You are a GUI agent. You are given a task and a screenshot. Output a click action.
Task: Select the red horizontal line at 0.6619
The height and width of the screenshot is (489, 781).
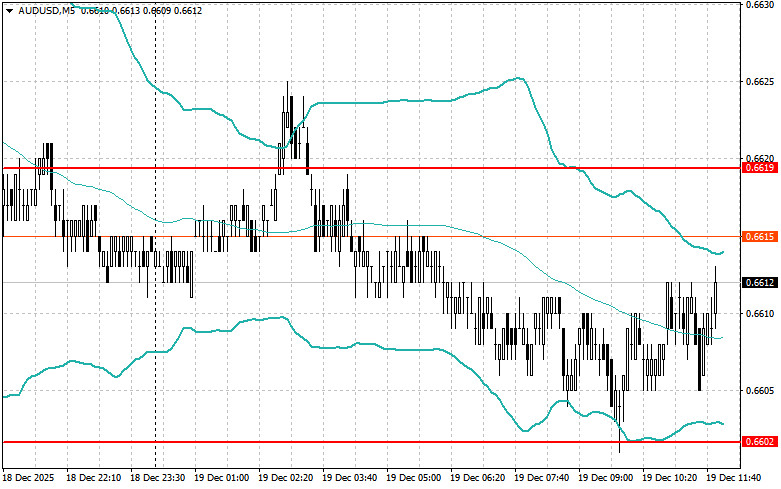click(x=371, y=168)
